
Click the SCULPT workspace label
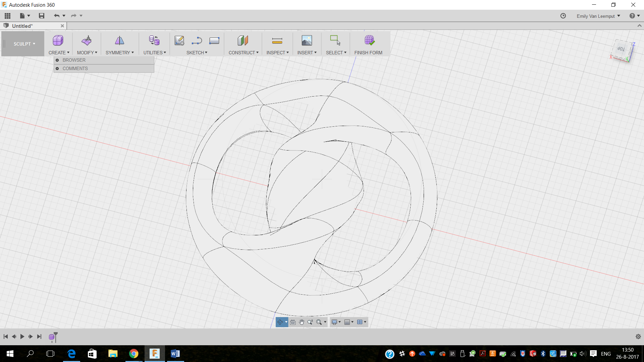(24, 43)
